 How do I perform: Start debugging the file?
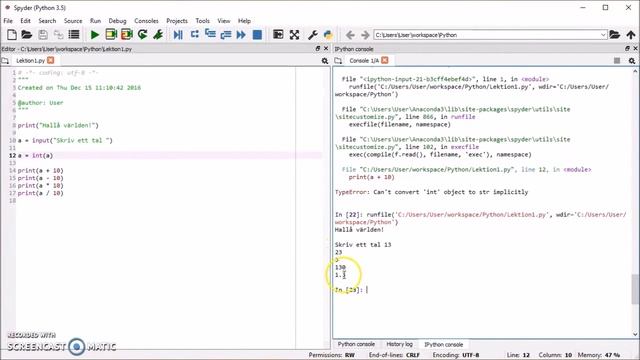pos(178,35)
